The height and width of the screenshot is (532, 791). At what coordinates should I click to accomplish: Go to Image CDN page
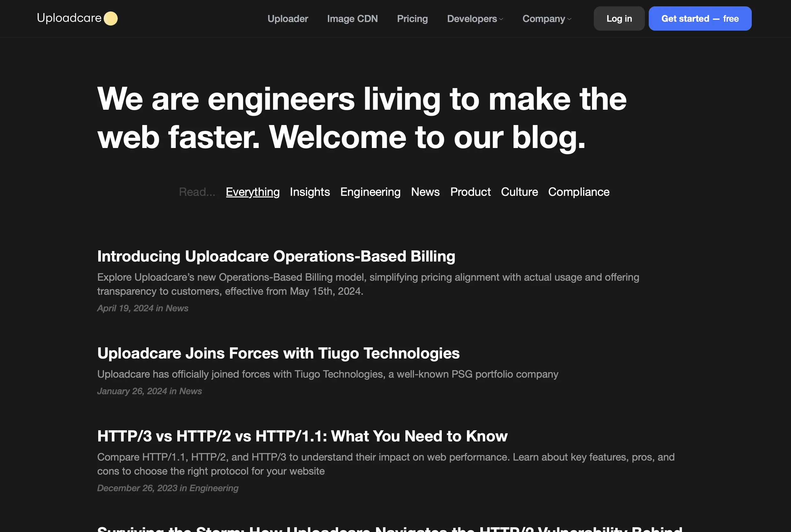click(352, 19)
